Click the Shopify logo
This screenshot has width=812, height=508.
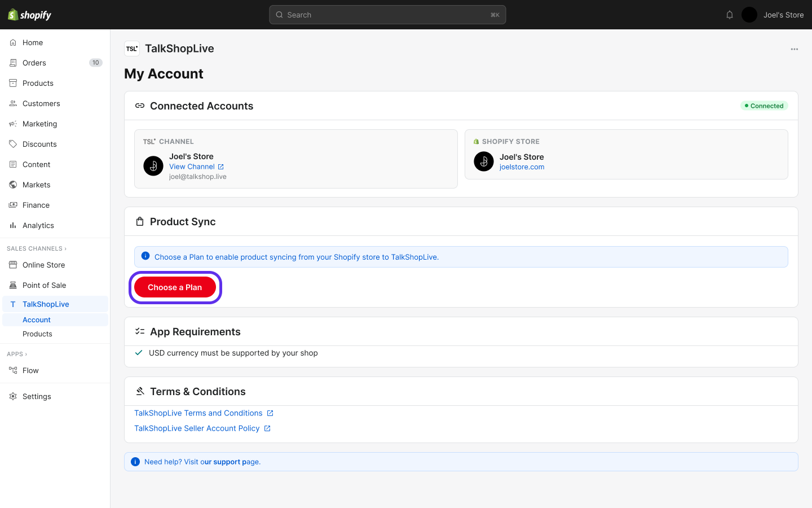(30, 15)
